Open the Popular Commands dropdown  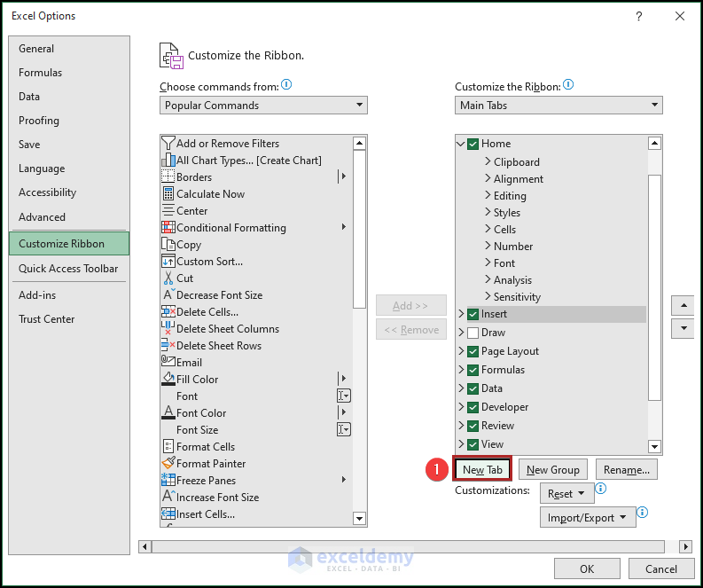(x=263, y=105)
